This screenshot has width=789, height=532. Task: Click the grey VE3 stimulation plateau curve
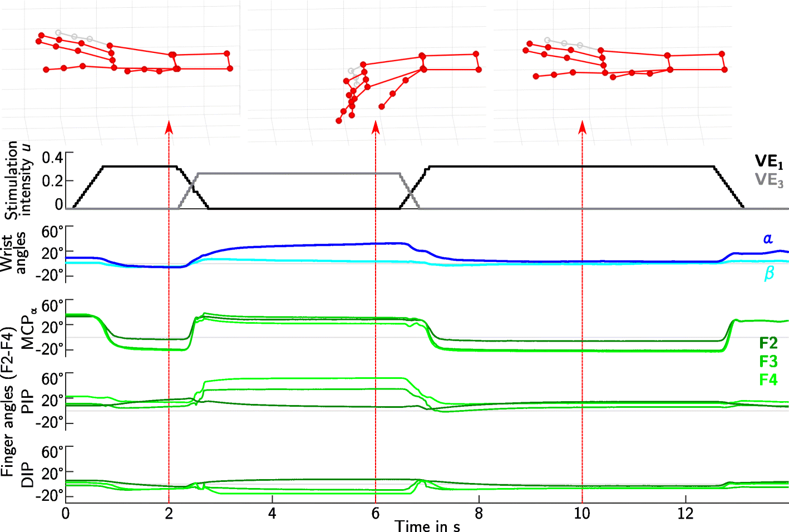tap(298, 174)
